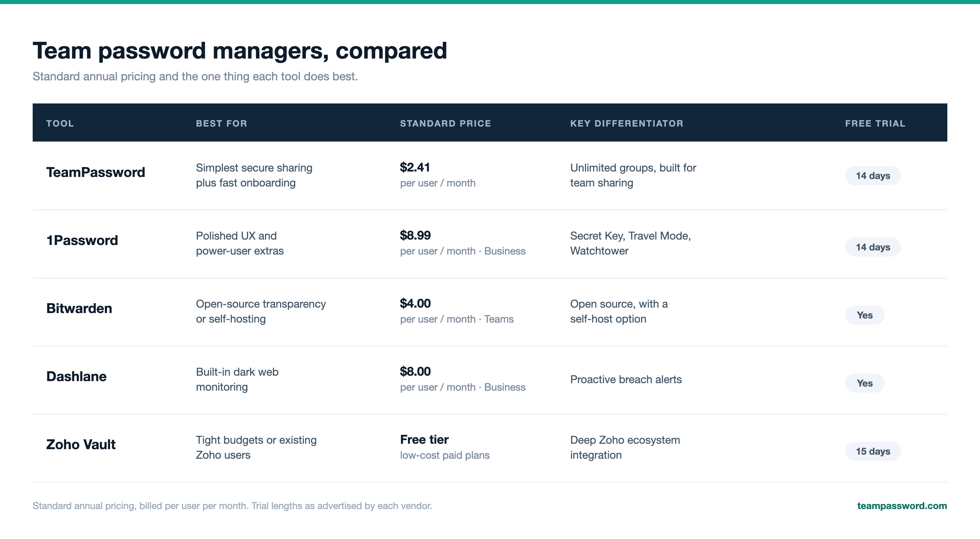Click the Yes badge in Dashlane row
The height and width of the screenshot is (539, 980).
pos(865,383)
